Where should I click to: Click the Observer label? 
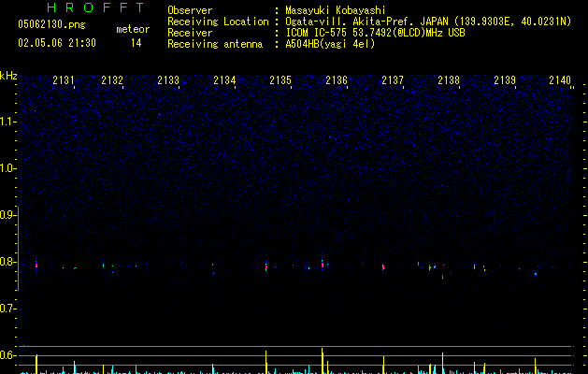[x=190, y=10]
